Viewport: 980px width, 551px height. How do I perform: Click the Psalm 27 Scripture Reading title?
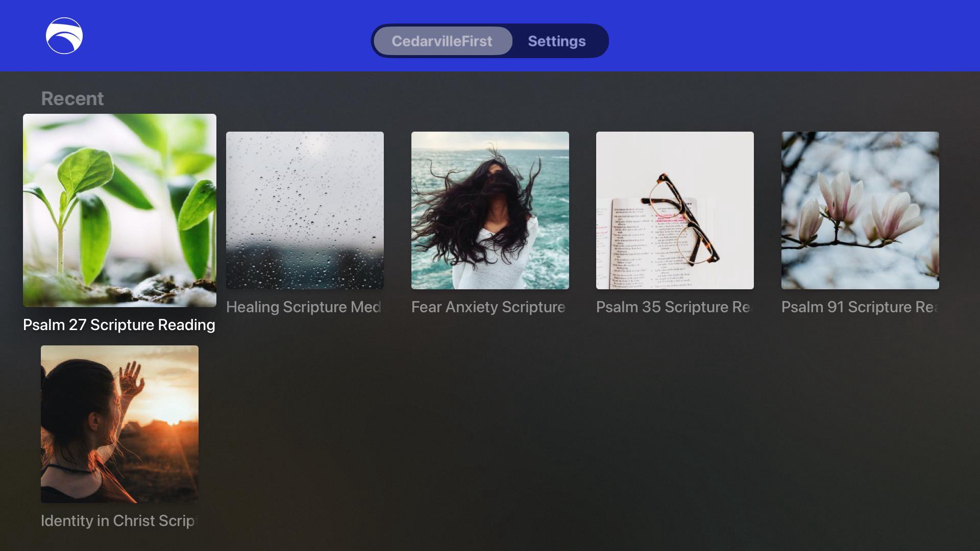119,325
